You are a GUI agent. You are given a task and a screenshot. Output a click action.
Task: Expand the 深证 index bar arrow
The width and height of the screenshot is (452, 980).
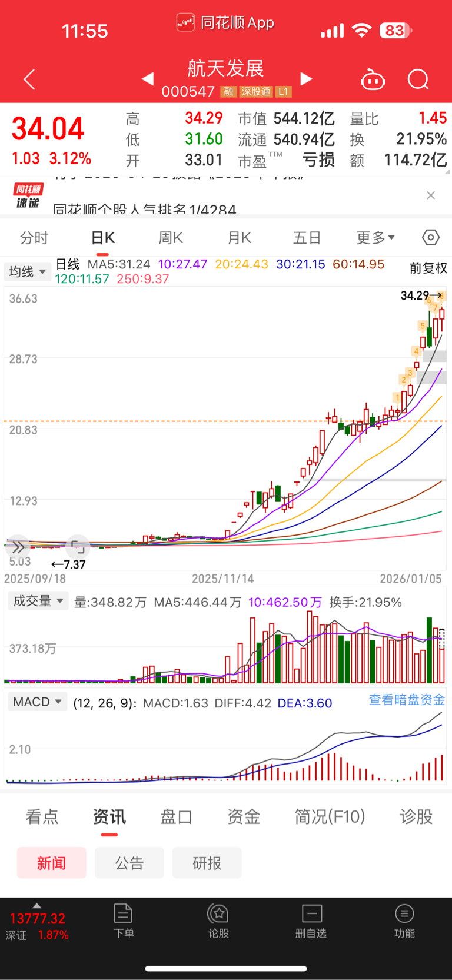pos(37,906)
